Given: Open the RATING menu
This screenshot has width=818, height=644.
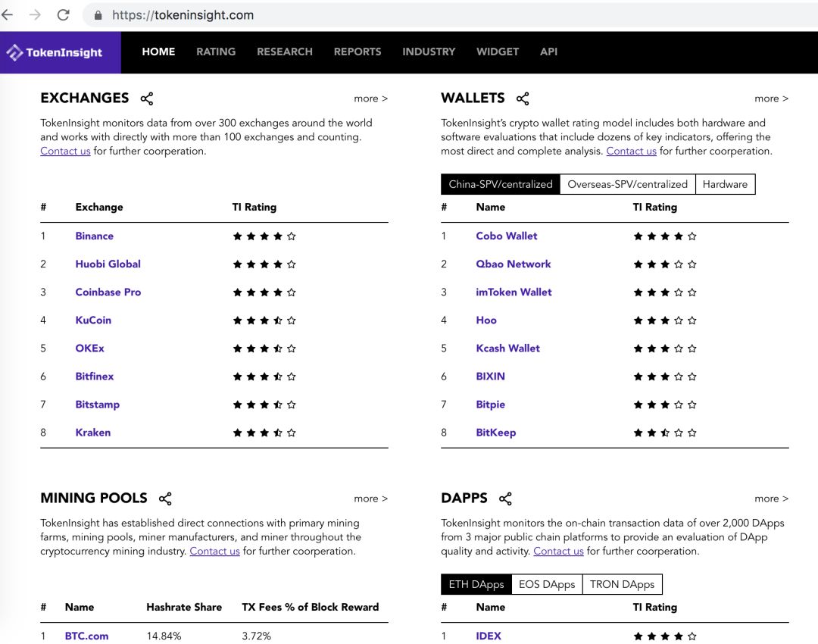Looking at the screenshot, I should click(216, 52).
